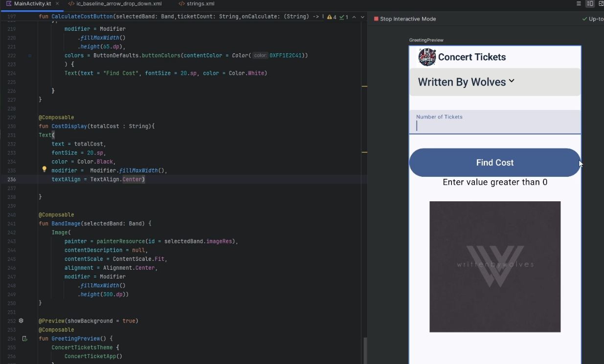Viewport: 604px width, 364px height.
Task: Close the MainActivity.kt tab
Action: point(57,4)
